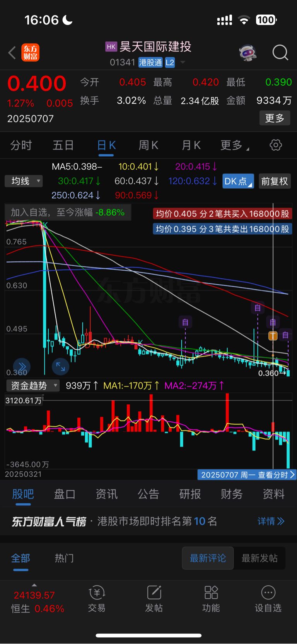Expand the 更多 chart period dropdown
This screenshot has width=297, height=644.
coord(235,145)
